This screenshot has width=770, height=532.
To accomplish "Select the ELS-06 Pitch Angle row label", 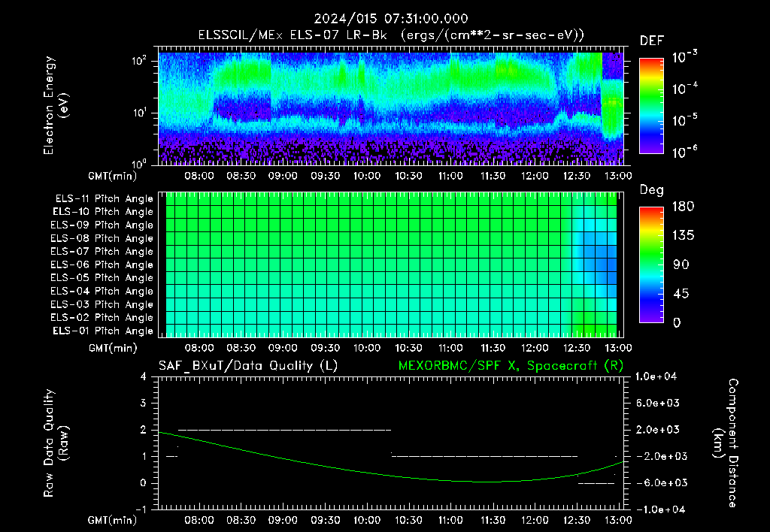I will click(102, 264).
